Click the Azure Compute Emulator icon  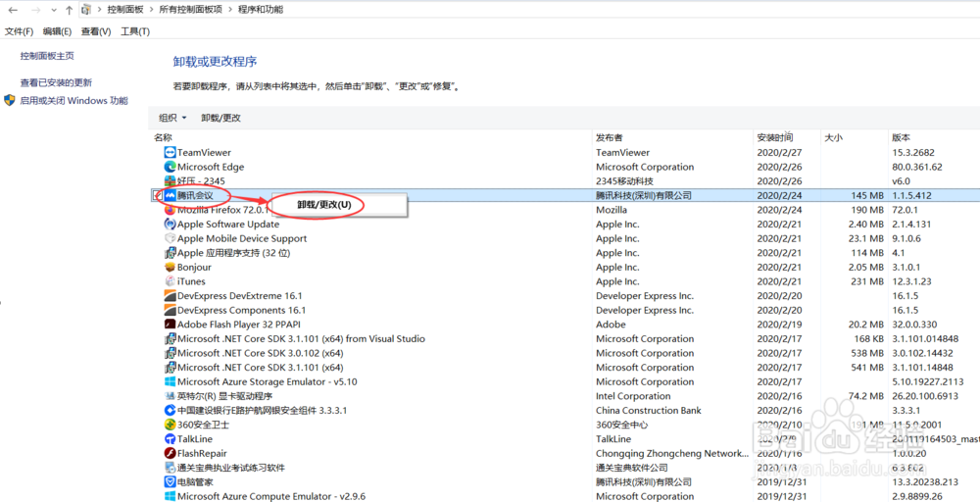(170, 496)
